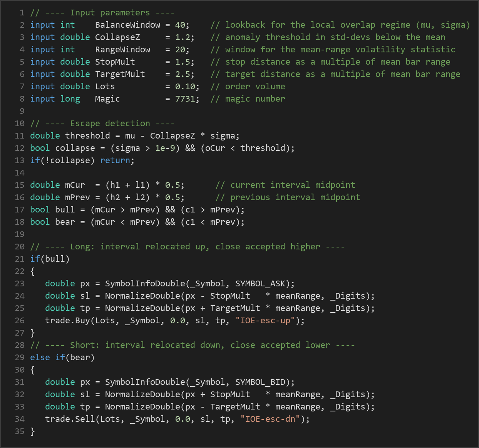Click the "current interval midpoint" comment
The width and height of the screenshot is (479, 448).
(x=285, y=185)
